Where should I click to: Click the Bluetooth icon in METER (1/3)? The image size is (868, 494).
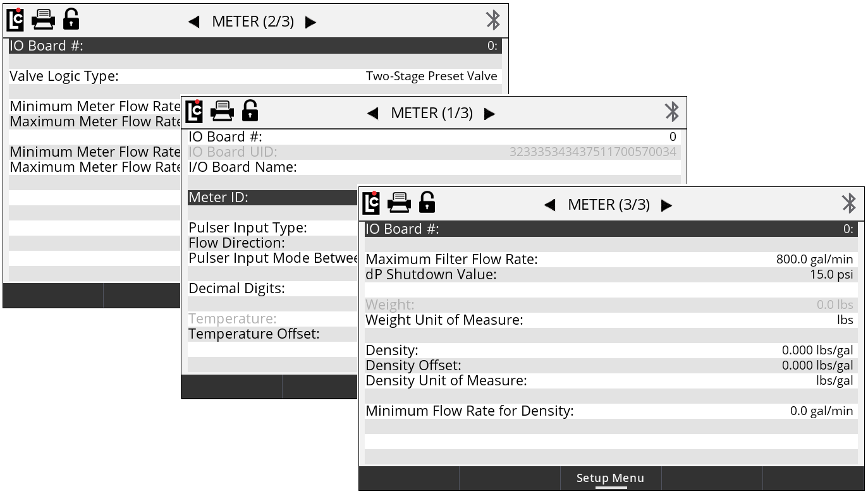pyautogui.click(x=671, y=112)
